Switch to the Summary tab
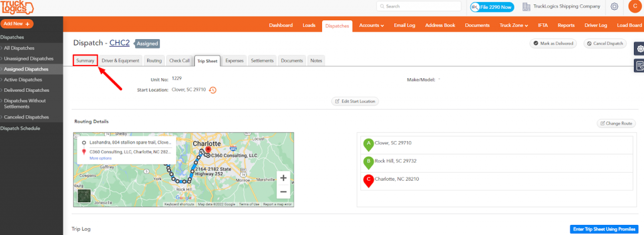The height and width of the screenshot is (235, 644). pyautogui.click(x=86, y=60)
